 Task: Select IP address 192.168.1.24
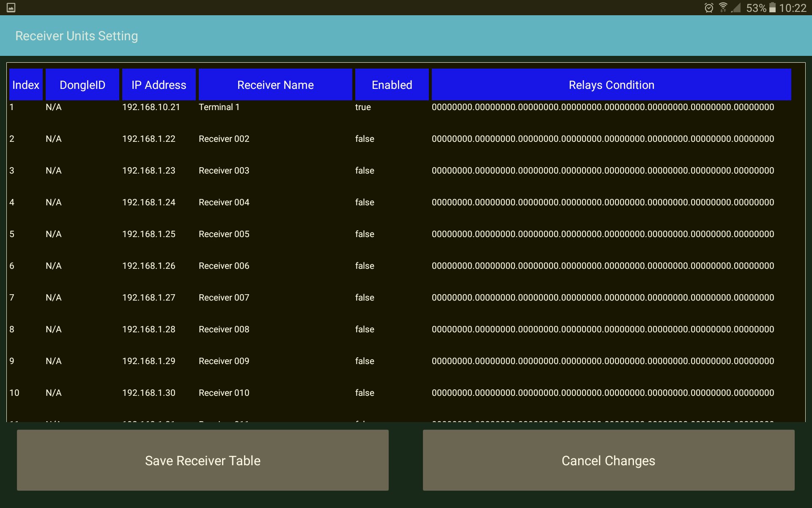pyautogui.click(x=149, y=202)
